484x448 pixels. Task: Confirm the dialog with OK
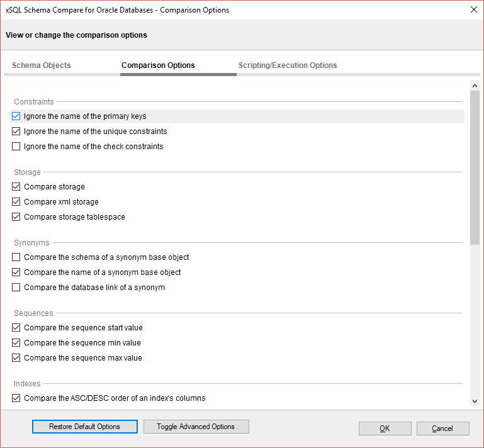tap(385, 428)
